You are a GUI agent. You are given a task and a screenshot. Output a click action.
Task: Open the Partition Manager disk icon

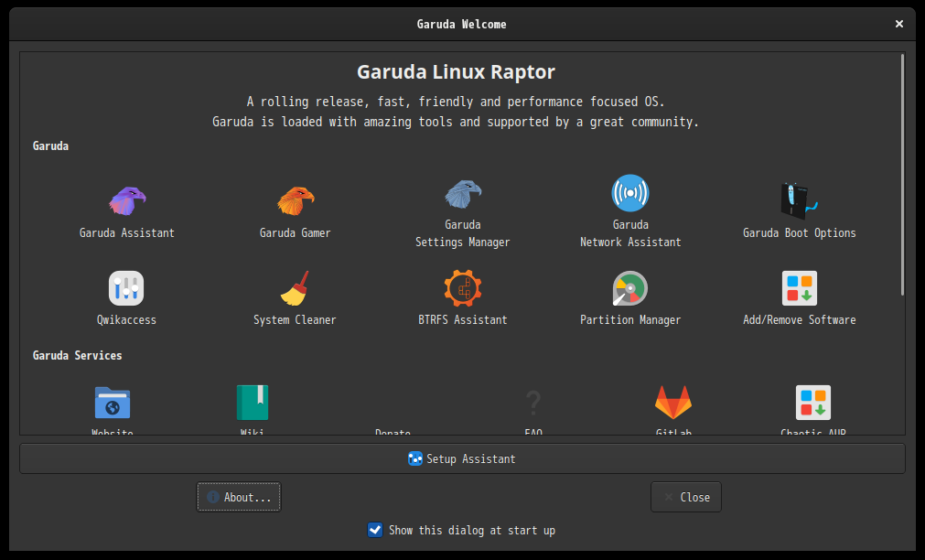630,288
